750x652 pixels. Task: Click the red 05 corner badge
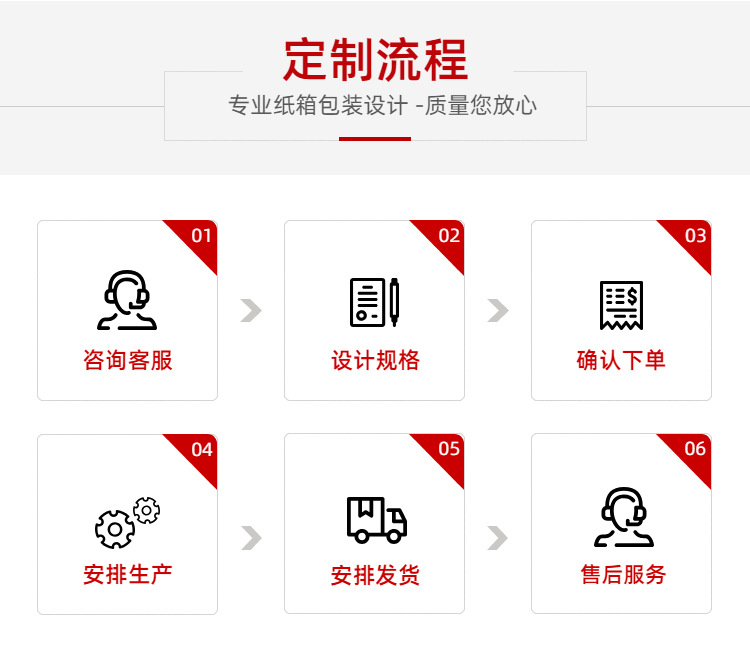click(x=445, y=453)
